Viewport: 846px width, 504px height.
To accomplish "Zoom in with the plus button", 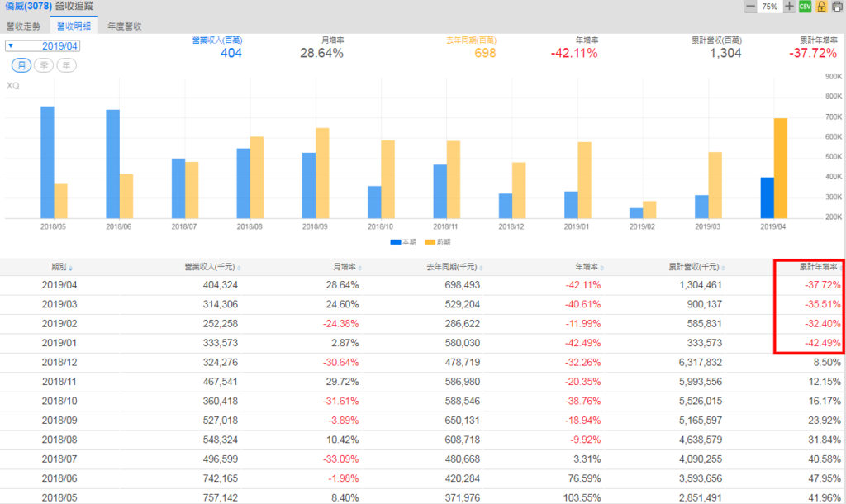I will 789,7.
